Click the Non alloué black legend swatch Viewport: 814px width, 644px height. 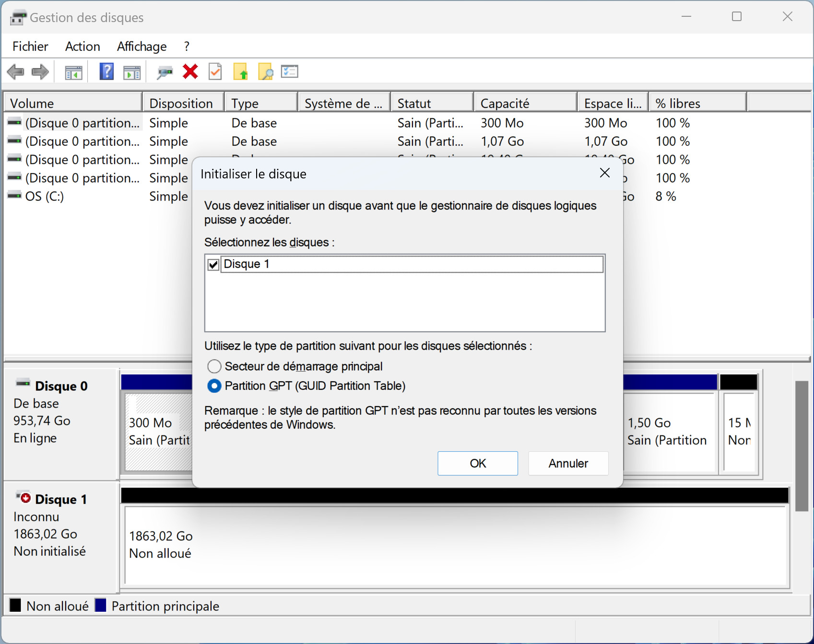(x=15, y=605)
